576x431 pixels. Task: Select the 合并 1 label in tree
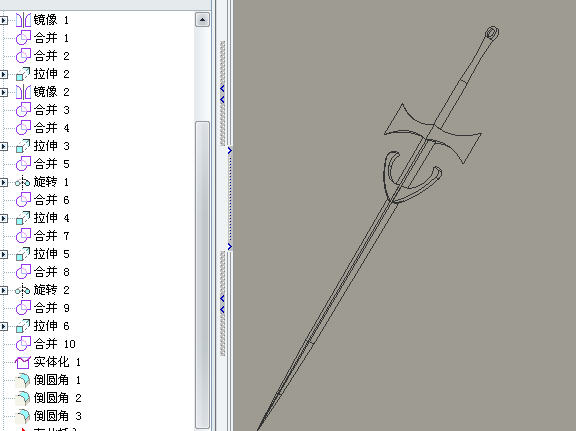51,38
